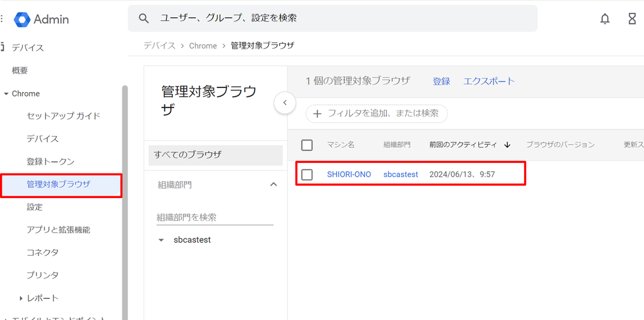Collapse the Chrome section in sidebar
The width and height of the screenshot is (644, 320).
(x=6, y=94)
